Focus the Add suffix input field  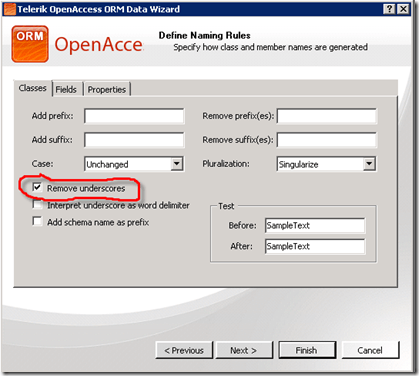click(x=134, y=140)
